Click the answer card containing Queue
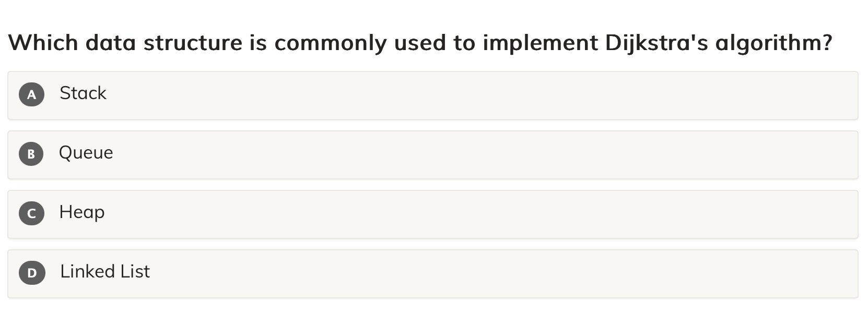868x314 pixels. point(432,155)
